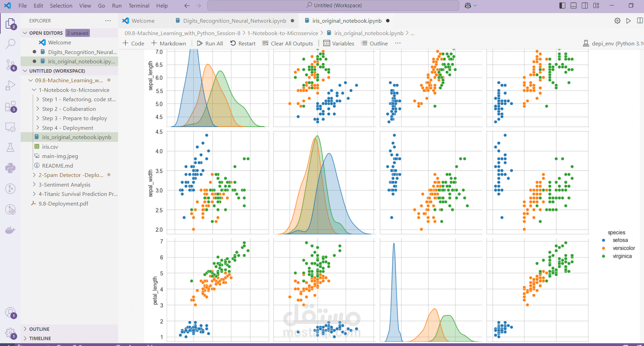The width and height of the screenshot is (644, 346).
Task: Clear All Outputs in the notebook
Action: tap(288, 43)
